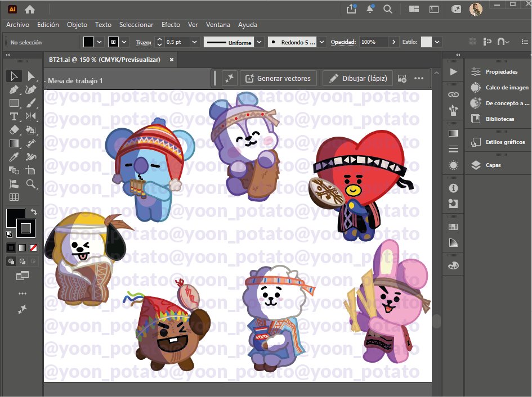Viewport: 532px width, 397px height.
Task: Select the Zoom magnifier tool
Action: 31,184
